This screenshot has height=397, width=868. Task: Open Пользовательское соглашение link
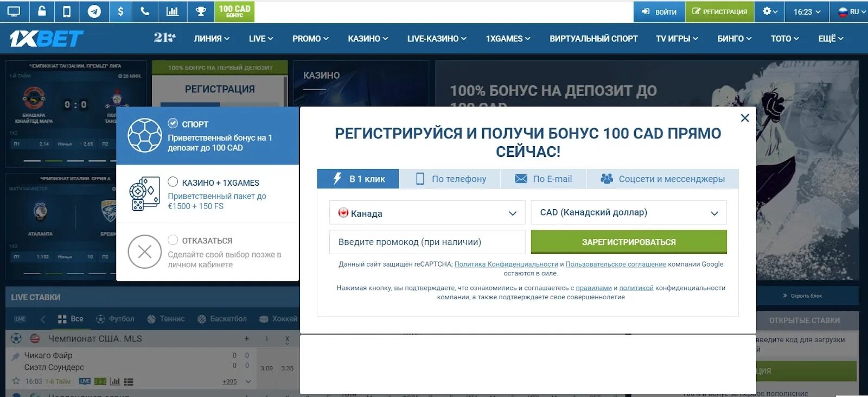click(616, 264)
